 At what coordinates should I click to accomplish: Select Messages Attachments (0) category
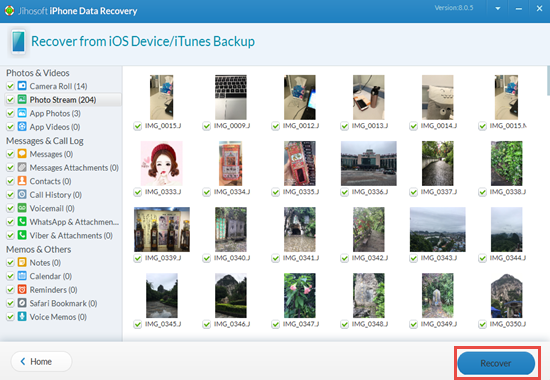tap(74, 168)
